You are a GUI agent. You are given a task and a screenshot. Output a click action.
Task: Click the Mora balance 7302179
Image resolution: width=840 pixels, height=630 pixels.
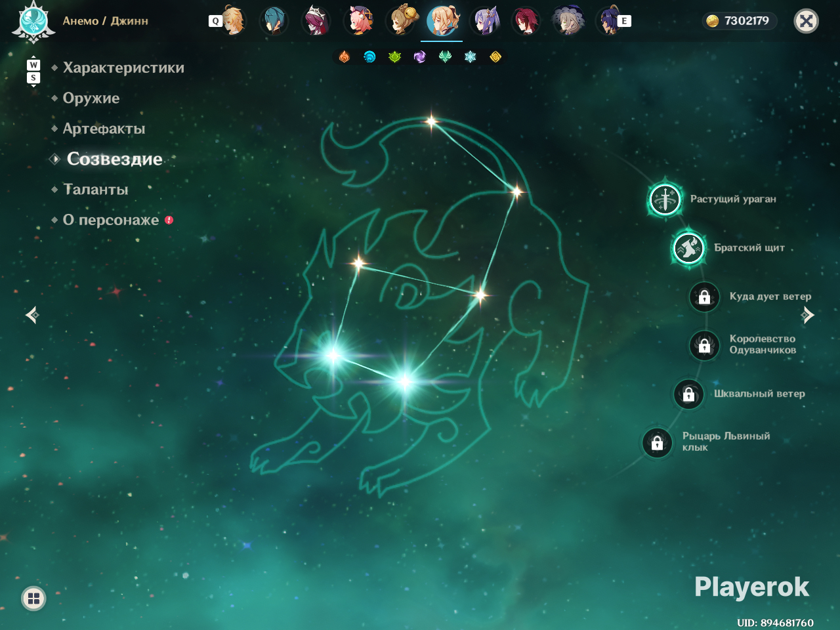[x=739, y=21]
